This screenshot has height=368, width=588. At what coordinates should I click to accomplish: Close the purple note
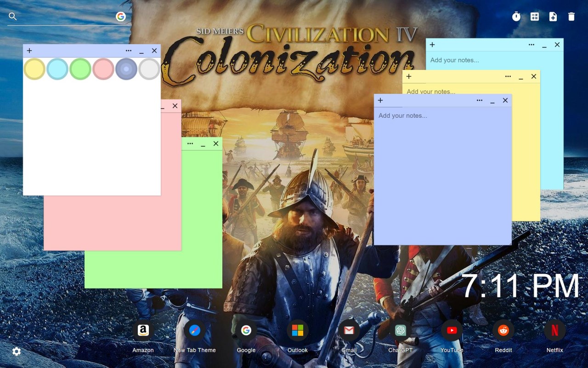(x=505, y=100)
